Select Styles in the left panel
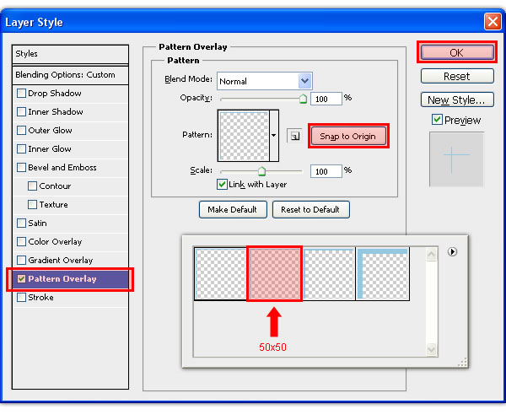Screen dimensions: 506x420 70,54
